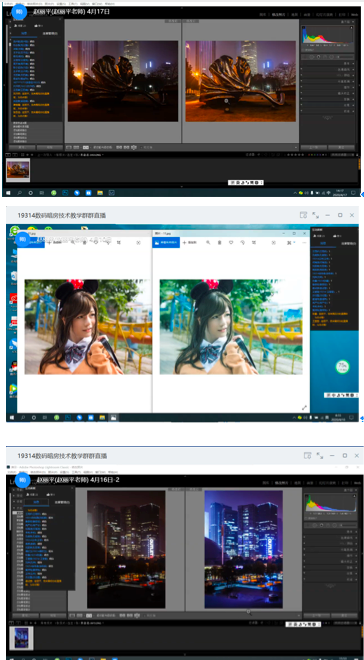Expand the 色调曲线 panel in 4月17日 Lightroom
Screen dimensions: 364x660
click(329, 69)
